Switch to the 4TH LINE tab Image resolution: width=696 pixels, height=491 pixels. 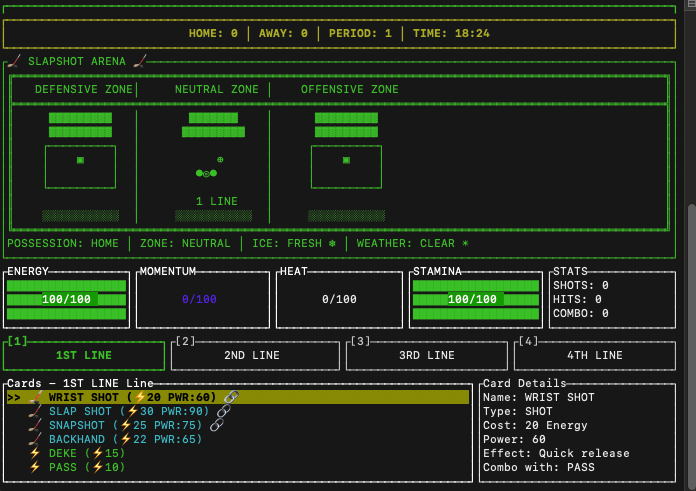(595, 355)
